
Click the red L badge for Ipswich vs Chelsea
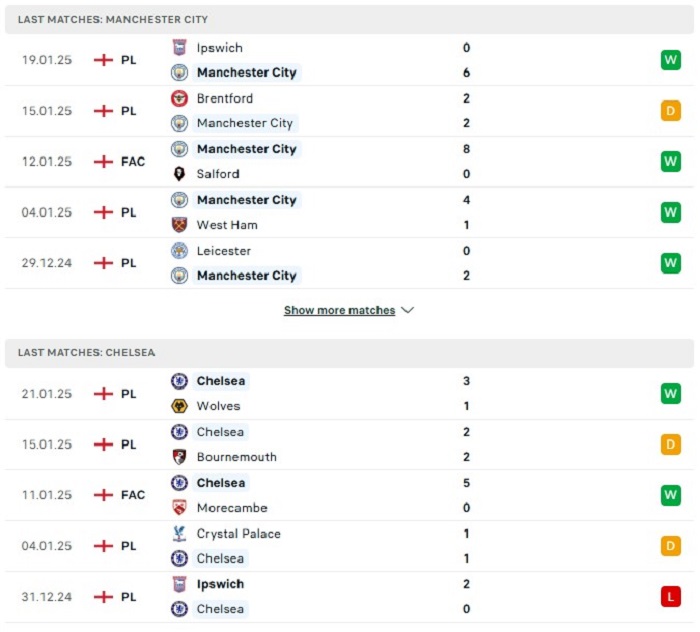tap(671, 597)
